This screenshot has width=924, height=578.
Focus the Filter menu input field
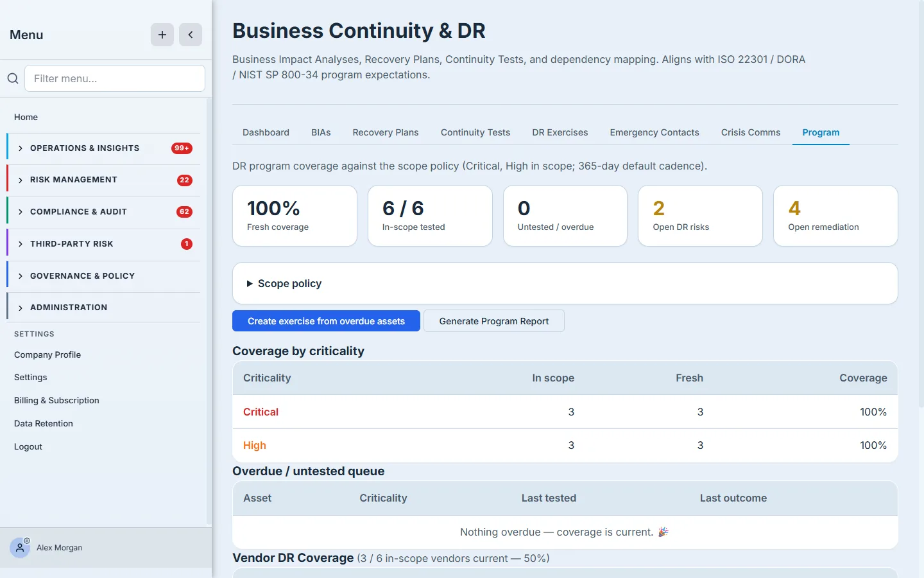(115, 78)
